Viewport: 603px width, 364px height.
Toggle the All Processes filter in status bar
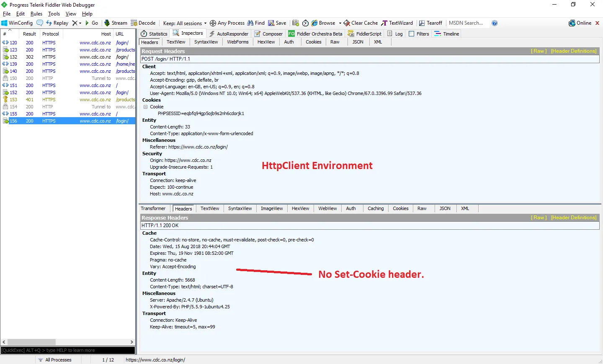(x=54, y=360)
